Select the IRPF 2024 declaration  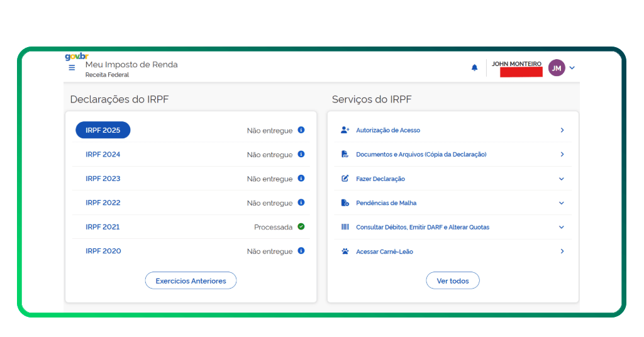click(103, 155)
